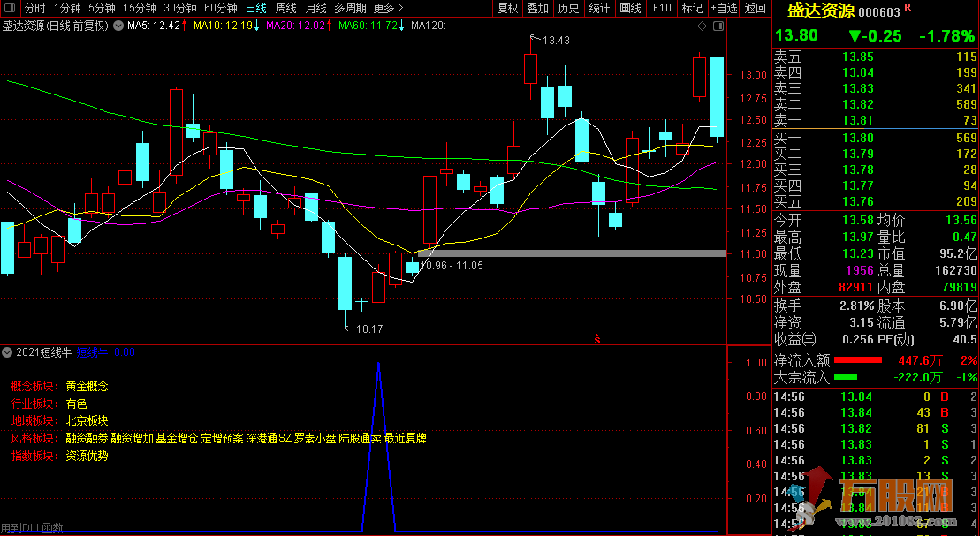The image size is (980, 536).
Task: Click the 卖一 price 13.81
Action: (x=857, y=120)
